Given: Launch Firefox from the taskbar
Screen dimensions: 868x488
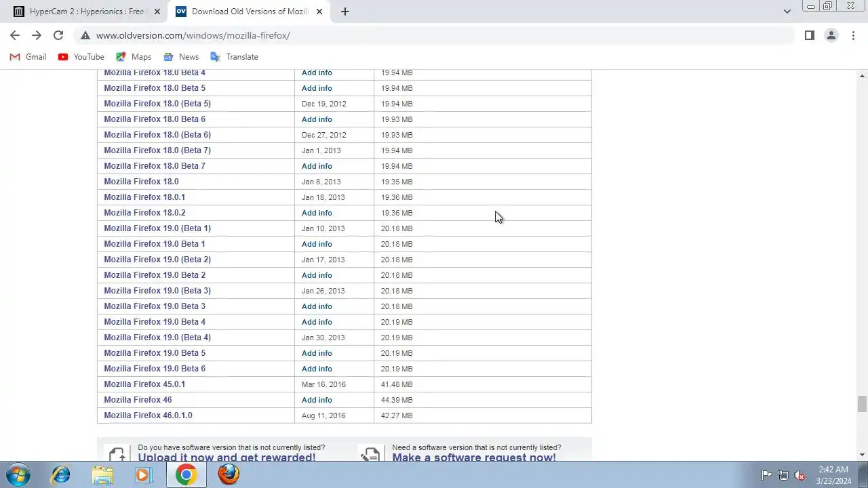Looking at the screenshot, I should (x=229, y=474).
